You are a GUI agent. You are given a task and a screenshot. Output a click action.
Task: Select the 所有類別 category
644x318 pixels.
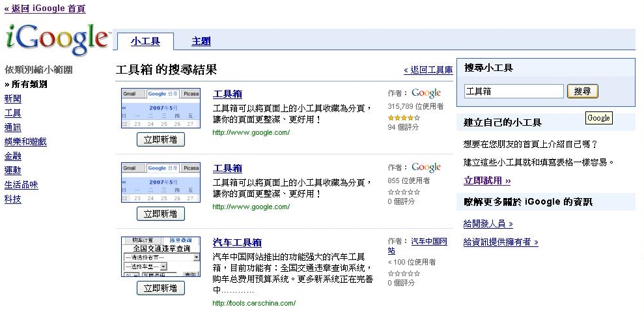pos(26,84)
